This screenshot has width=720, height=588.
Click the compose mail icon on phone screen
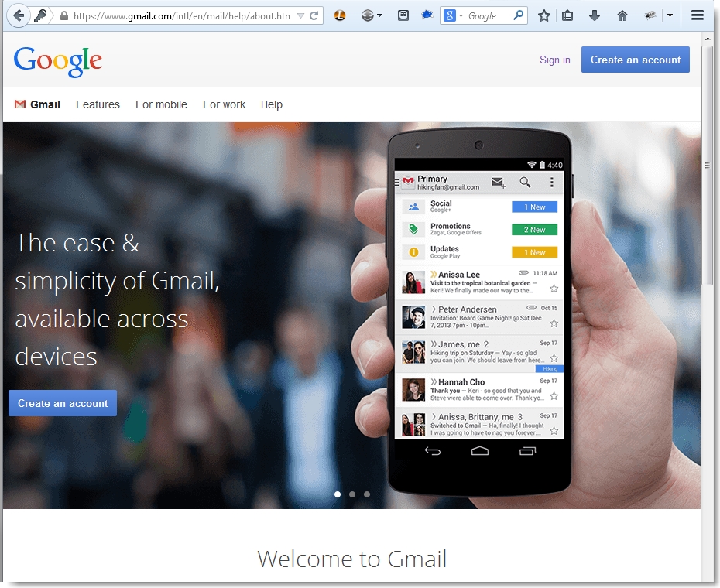(499, 183)
